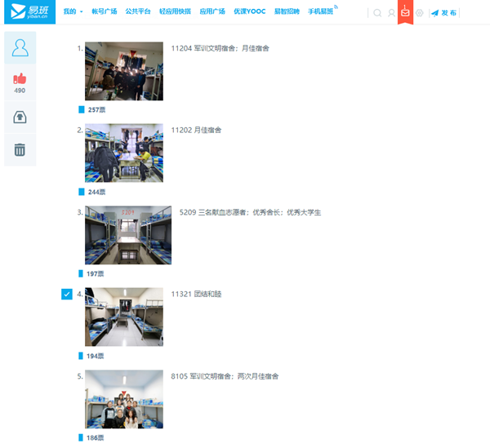Click the sidebar back-to-top upload icon
The height and width of the screenshot is (448, 490).
click(20, 118)
